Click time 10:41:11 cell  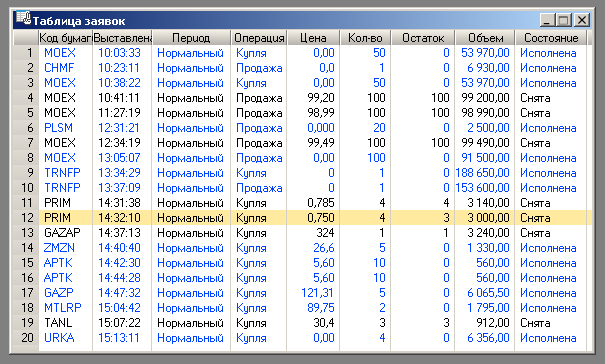point(119,98)
